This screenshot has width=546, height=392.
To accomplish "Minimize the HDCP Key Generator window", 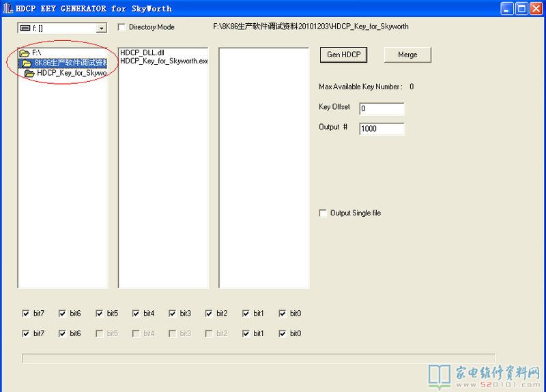I will pos(506,9).
